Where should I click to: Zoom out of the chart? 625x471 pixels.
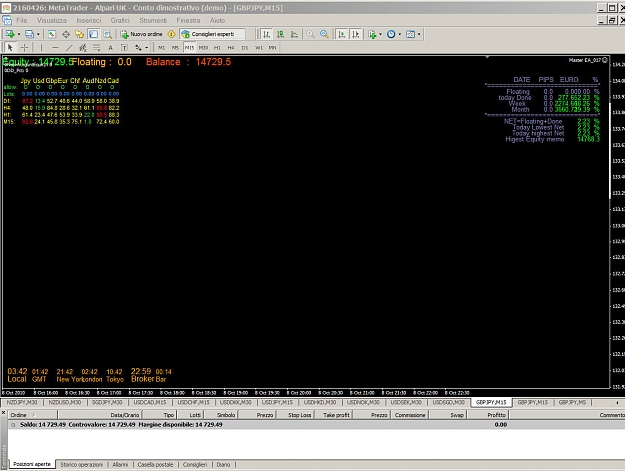click(324, 34)
